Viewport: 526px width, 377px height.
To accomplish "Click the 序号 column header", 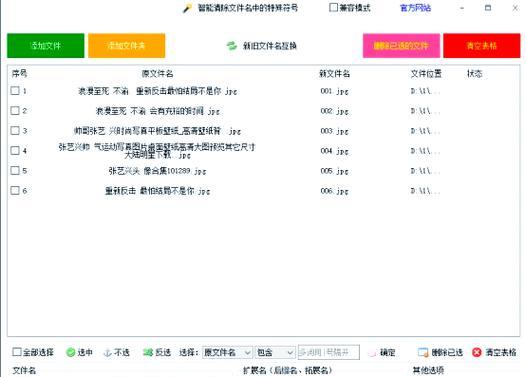I will click(19, 73).
